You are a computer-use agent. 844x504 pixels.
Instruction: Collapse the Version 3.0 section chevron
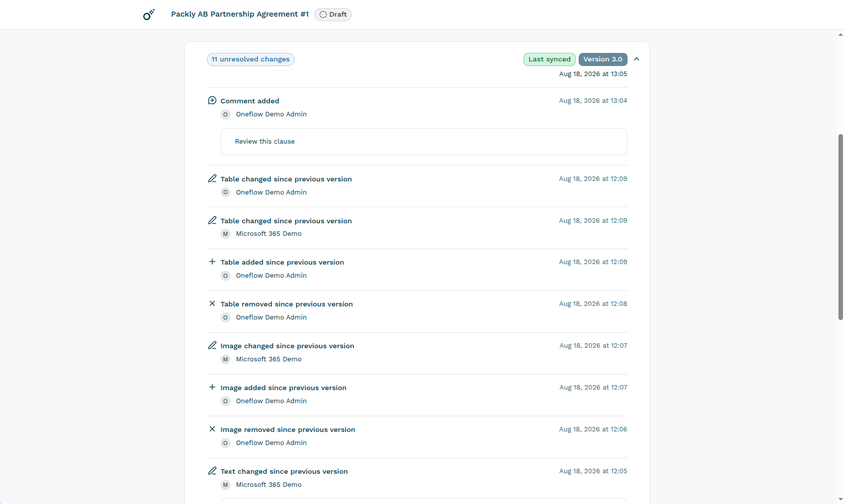(637, 59)
